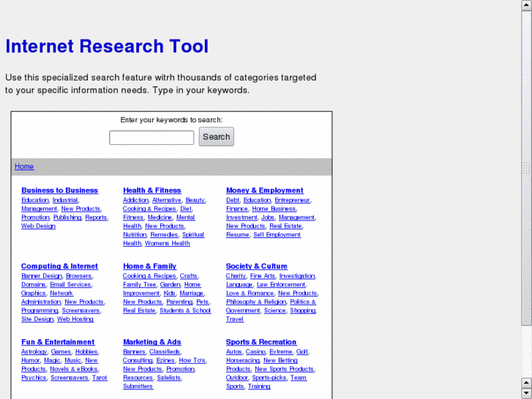Open the Home breadcrumb link
Screen dimensions: 532x399
click(x=24, y=166)
